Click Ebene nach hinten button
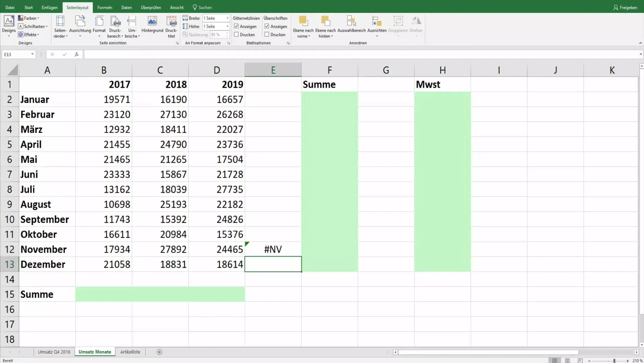This screenshot has height=363, width=644. [x=325, y=27]
